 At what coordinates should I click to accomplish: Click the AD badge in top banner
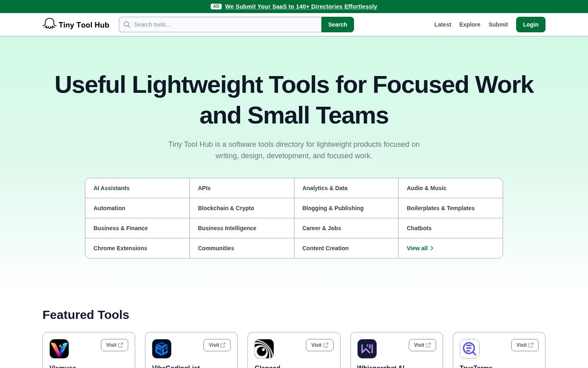(x=216, y=7)
